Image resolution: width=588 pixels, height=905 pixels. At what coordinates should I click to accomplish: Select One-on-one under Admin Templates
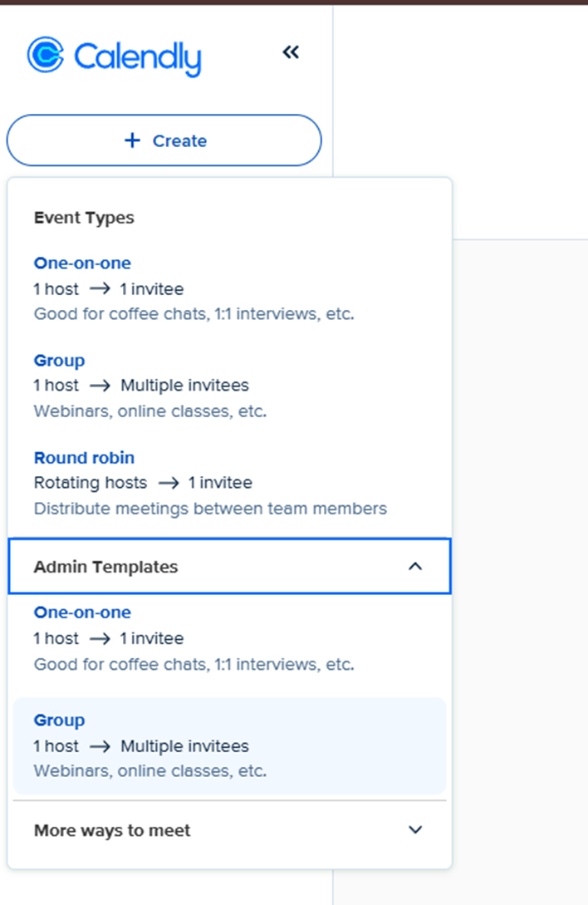point(82,612)
